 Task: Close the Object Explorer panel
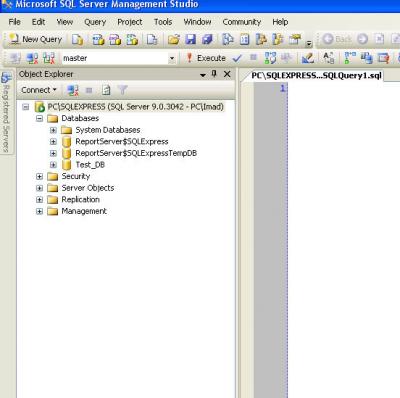tap(227, 74)
